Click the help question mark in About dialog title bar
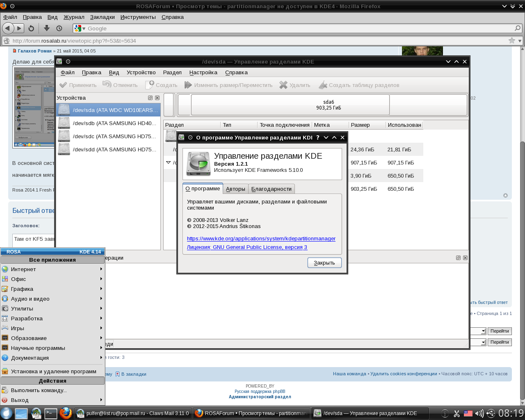525x420 pixels. 317,137
